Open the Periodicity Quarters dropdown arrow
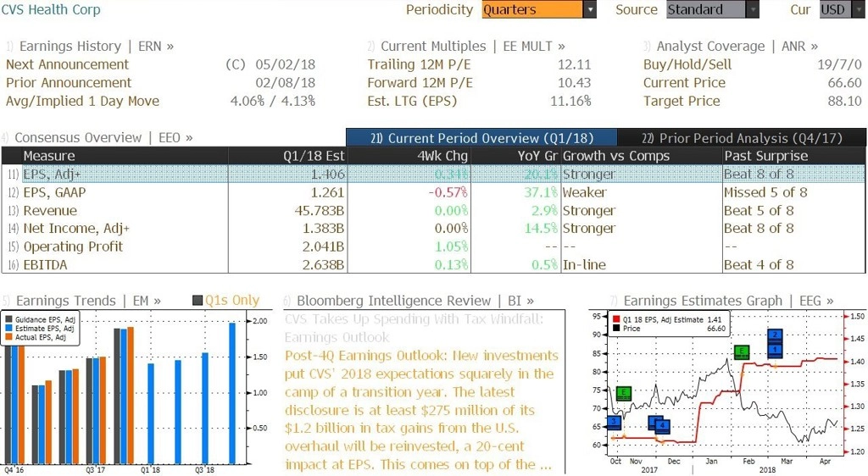This screenshot has height=476, width=868. [590, 9]
